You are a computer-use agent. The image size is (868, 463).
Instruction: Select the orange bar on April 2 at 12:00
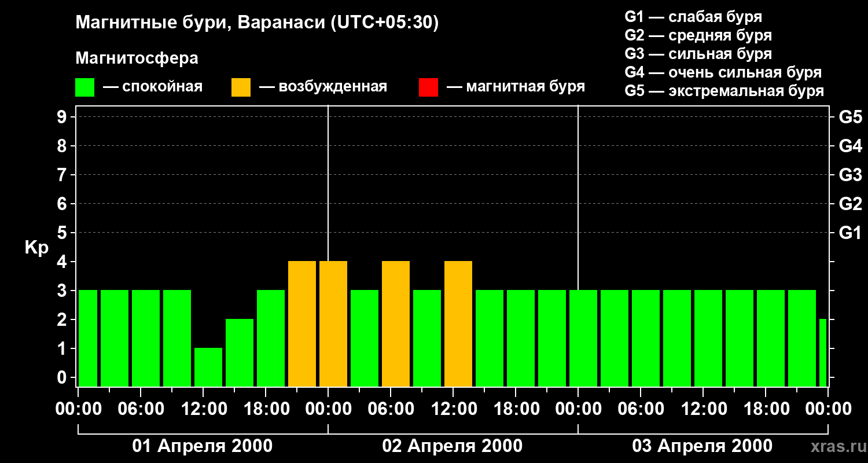(x=458, y=324)
